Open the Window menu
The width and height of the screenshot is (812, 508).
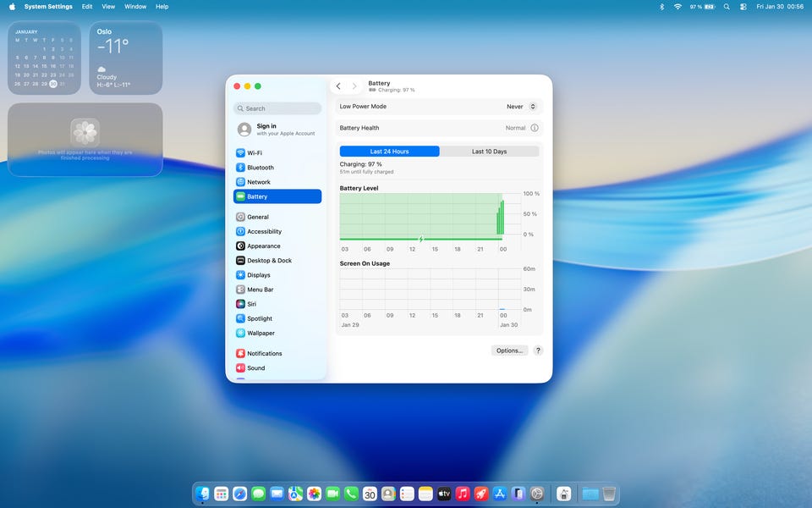135,6
